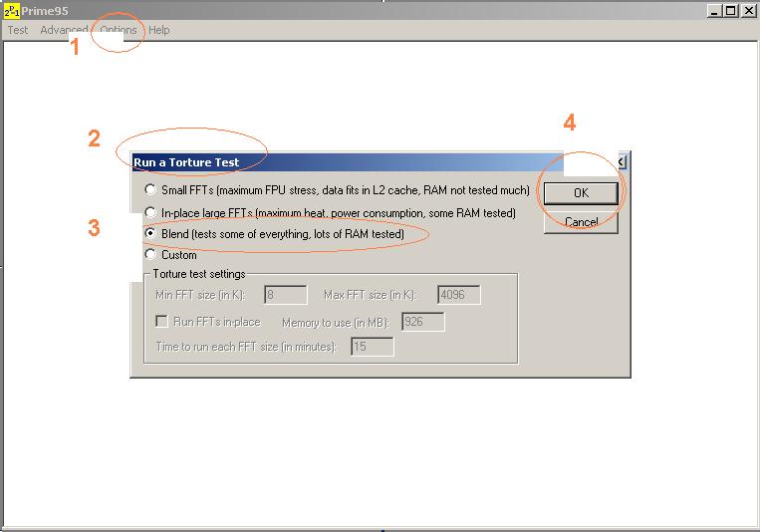Screen dimensions: 760x532
Task: Click the 'Run a Torture Test' title text
Action: coord(186,162)
